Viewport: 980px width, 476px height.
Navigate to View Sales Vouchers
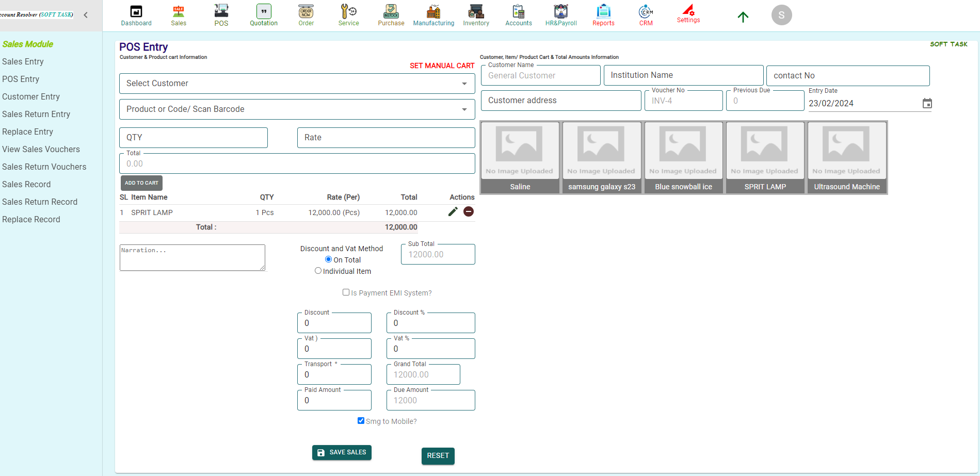coord(41,149)
